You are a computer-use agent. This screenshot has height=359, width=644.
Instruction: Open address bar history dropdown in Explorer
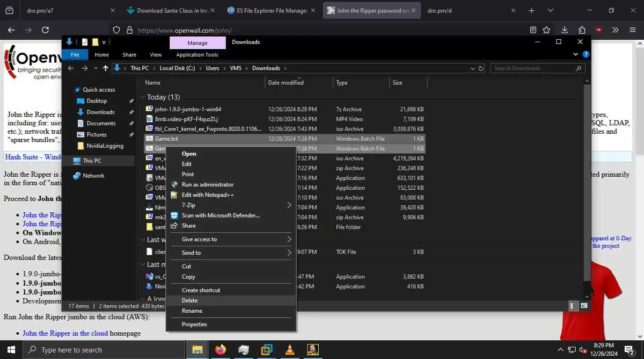click(472, 68)
